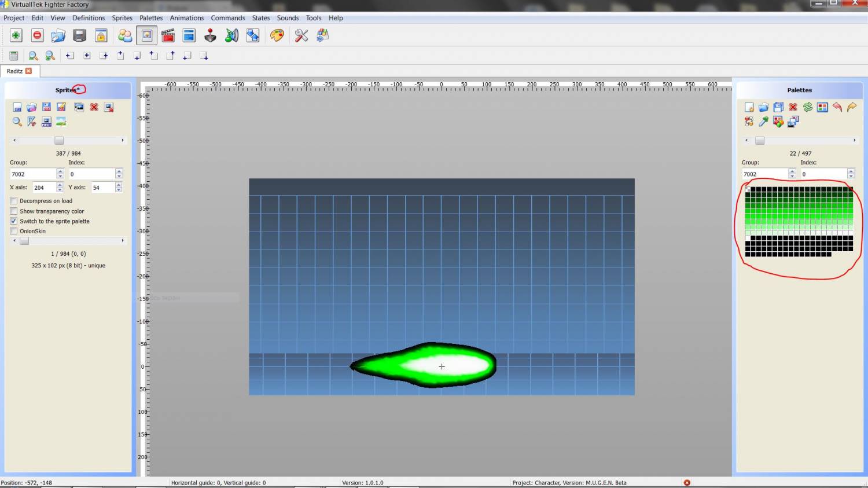The width and height of the screenshot is (868, 488).
Task: Click the blue double-arrow States icon
Action: coord(253,36)
